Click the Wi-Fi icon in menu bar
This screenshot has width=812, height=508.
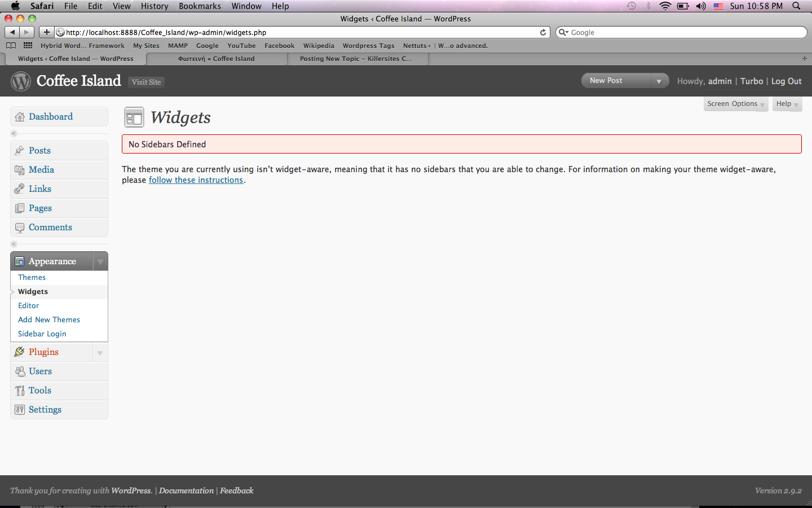[665, 6]
